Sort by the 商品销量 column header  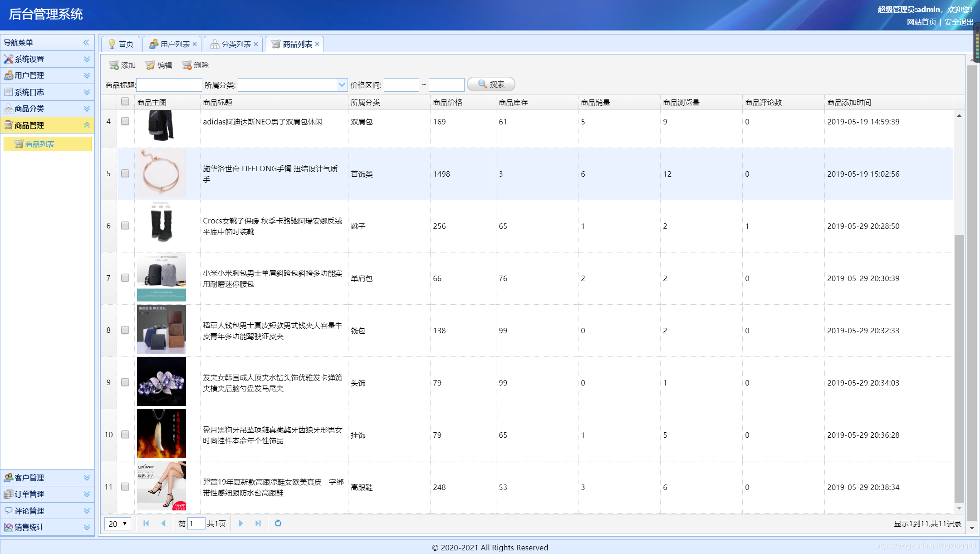click(x=619, y=102)
